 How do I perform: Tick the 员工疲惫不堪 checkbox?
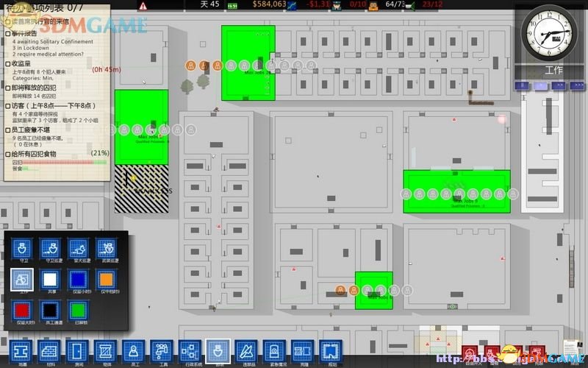(x=8, y=130)
